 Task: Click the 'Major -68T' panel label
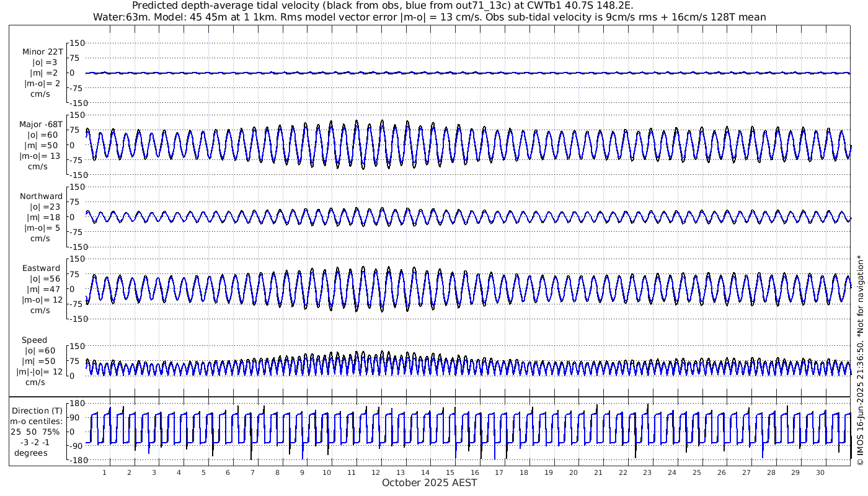[41, 124]
